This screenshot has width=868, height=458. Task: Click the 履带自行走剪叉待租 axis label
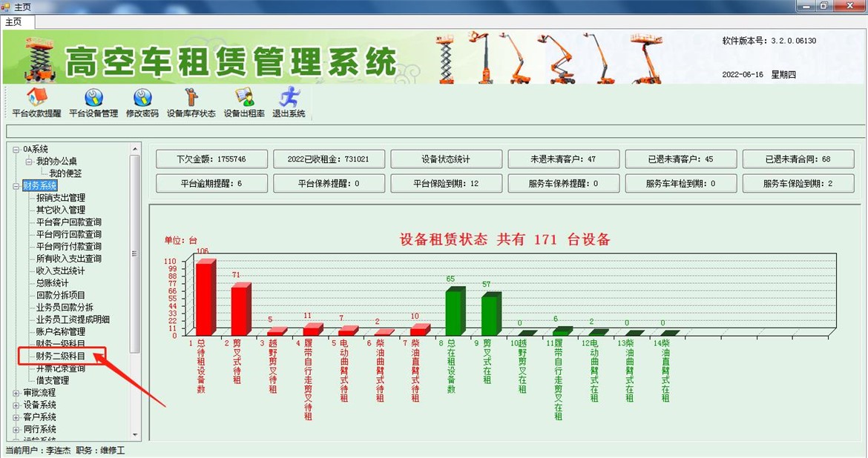click(x=308, y=379)
